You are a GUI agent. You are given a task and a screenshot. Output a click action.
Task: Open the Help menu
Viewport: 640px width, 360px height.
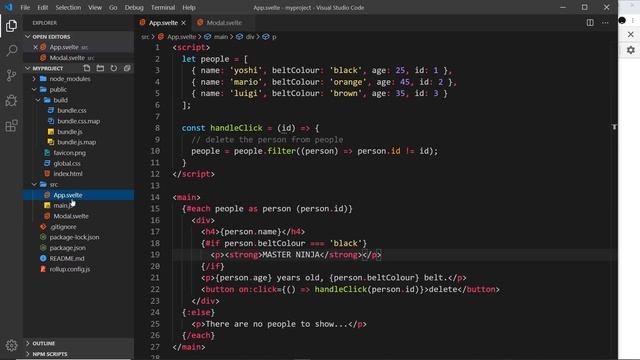tap(189, 7)
